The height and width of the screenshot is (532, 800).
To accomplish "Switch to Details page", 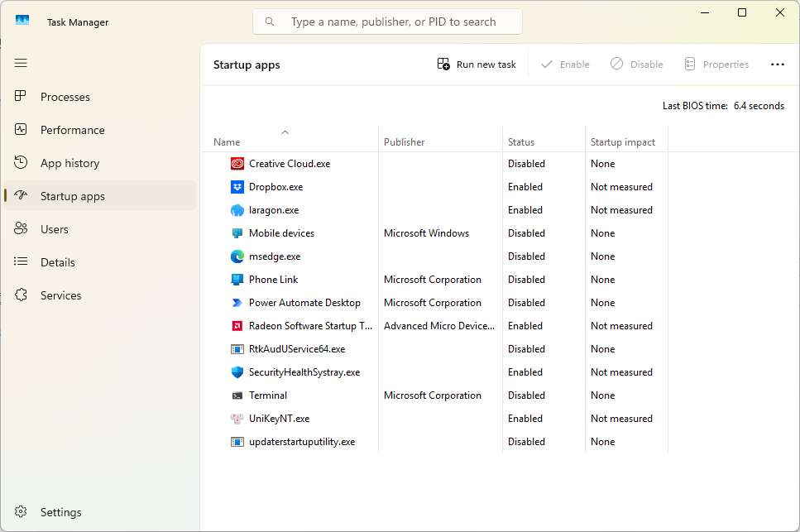I will click(100, 262).
